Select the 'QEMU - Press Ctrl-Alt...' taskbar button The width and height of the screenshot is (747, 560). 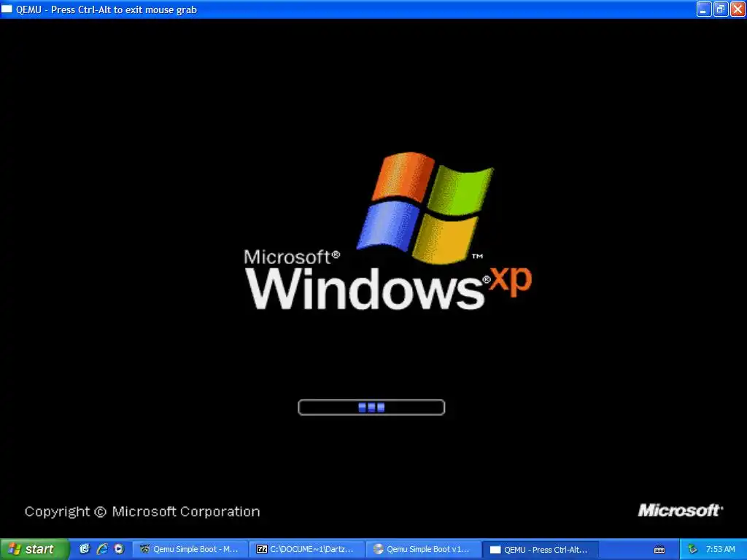(541, 550)
